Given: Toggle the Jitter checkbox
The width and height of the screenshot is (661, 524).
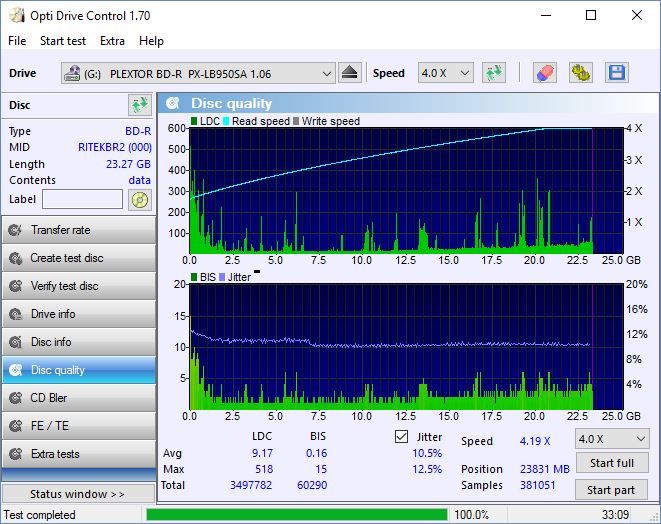Looking at the screenshot, I should click(x=401, y=436).
